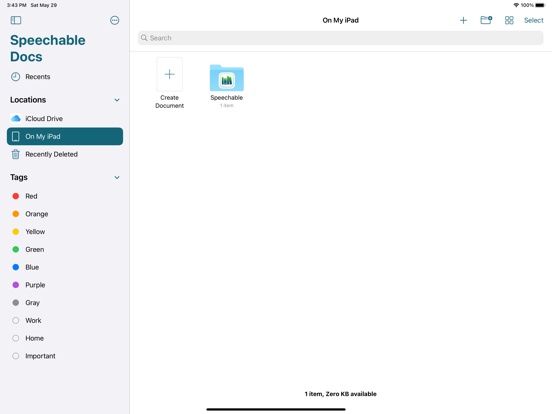This screenshot has height=414, width=552.
Task: Open Recently Deleted
Action: point(65,154)
